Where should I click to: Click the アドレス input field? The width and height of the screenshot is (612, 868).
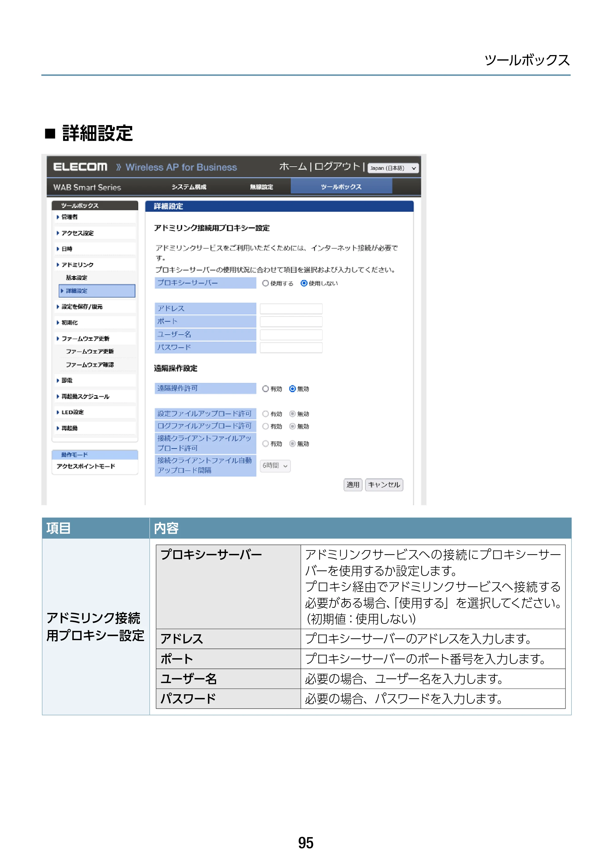(x=291, y=309)
